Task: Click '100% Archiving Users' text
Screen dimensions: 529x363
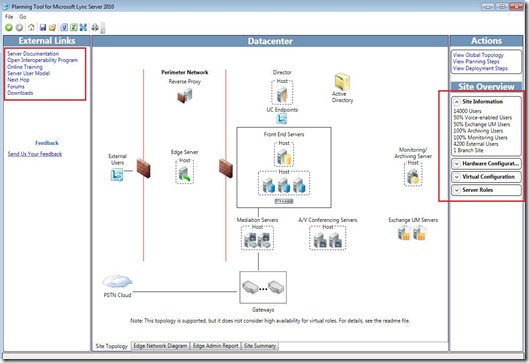Action: pos(478,131)
